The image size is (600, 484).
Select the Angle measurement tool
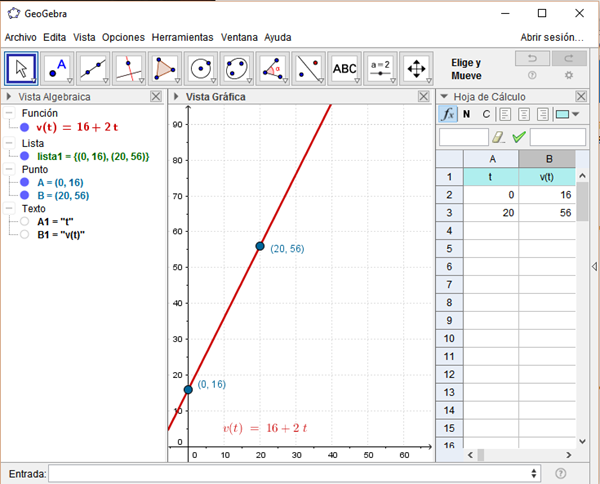(272, 67)
